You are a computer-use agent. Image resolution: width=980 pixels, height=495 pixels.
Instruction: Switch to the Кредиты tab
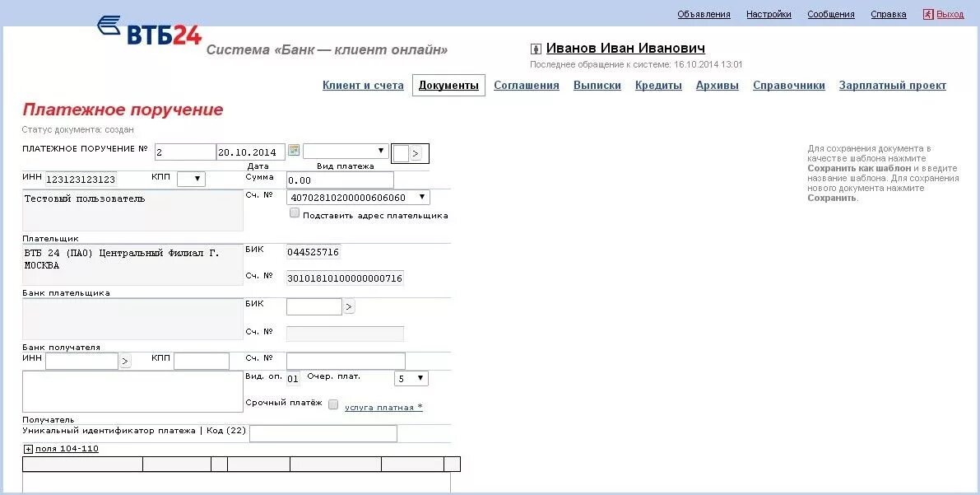(658, 85)
